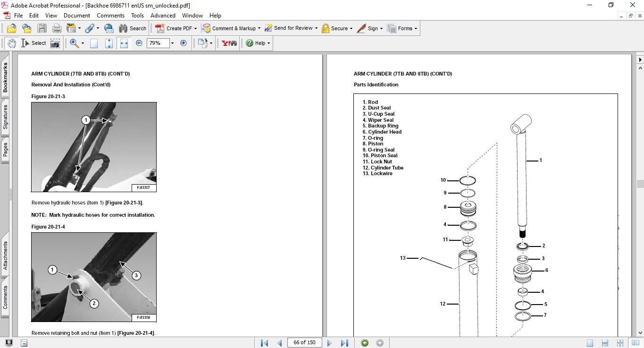The height and width of the screenshot is (348, 644).
Task: Jump to the last page
Action: tap(344, 343)
